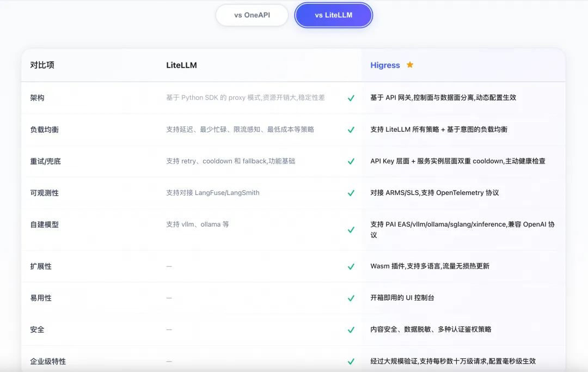Open the Higress column header link

point(384,64)
